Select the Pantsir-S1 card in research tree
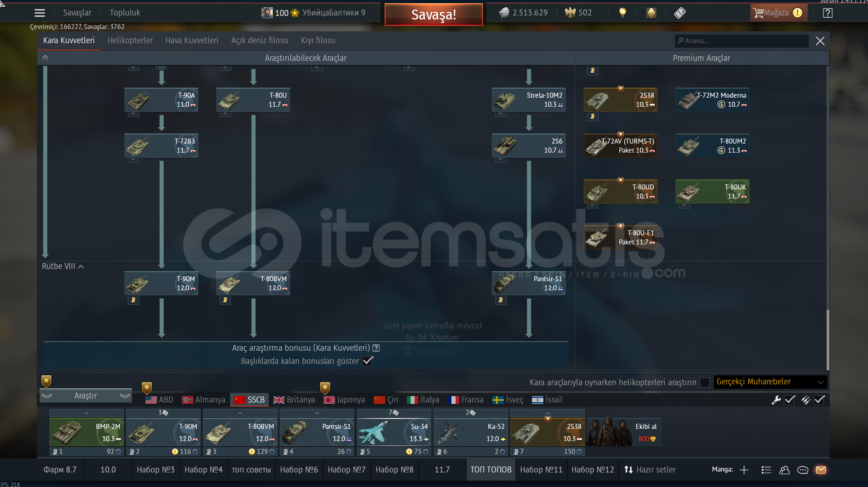Image resolution: width=868 pixels, height=487 pixels. pos(529,283)
